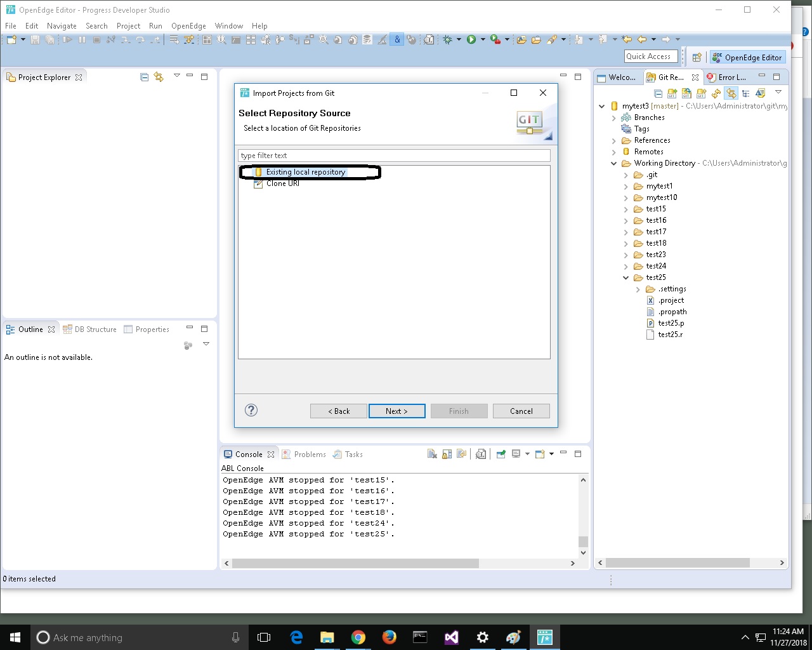Expand the .settings folder node
This screenshot has height=650, width=812.
(x=638, y=289)
